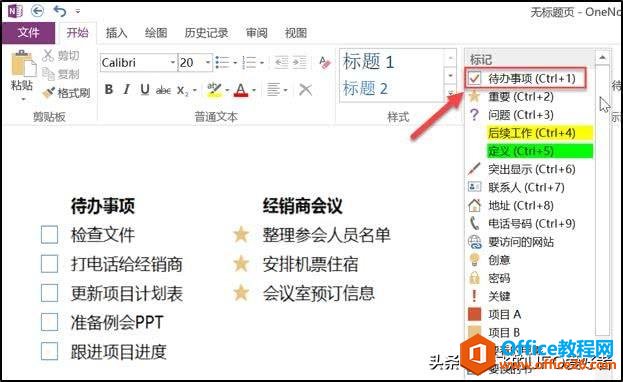This screenshot has width=623, height=382.
Task: Apply the 标题 2 heading style
Action: pyautogui.click(x=366, y=88)
